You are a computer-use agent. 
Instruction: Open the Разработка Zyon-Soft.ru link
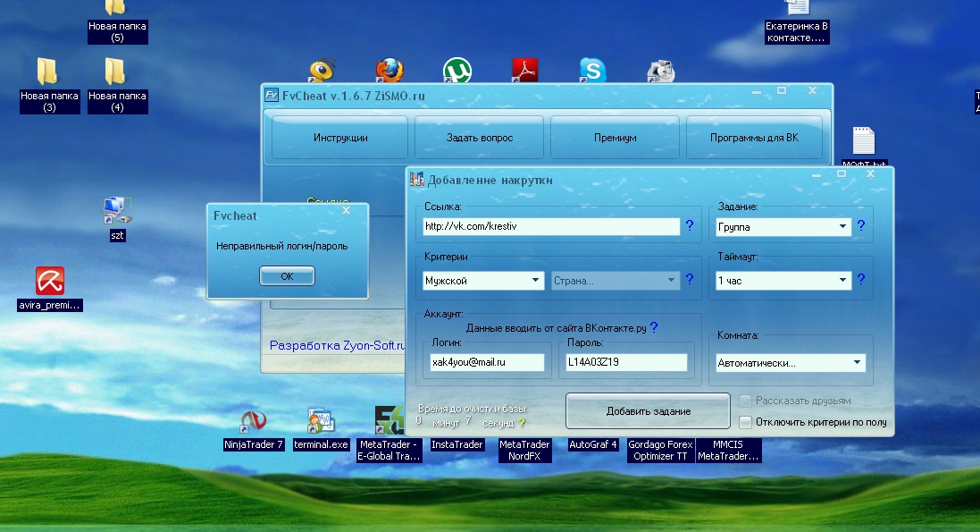(x=337, y=345)
